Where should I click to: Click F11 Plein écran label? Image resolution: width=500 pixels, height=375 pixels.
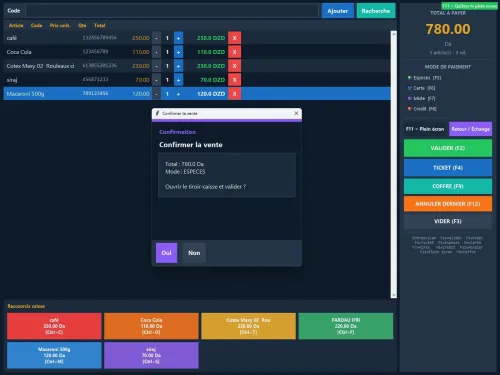tap(425, 129)
